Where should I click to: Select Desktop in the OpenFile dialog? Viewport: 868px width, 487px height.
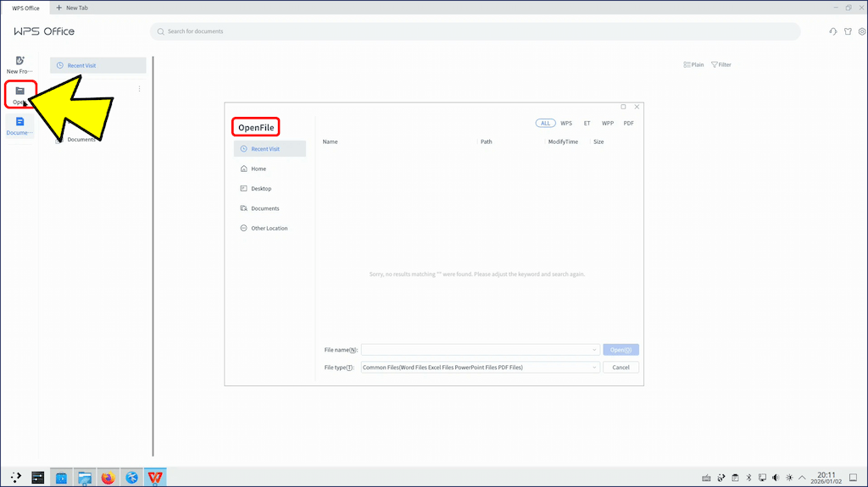(x=261, y=189)
